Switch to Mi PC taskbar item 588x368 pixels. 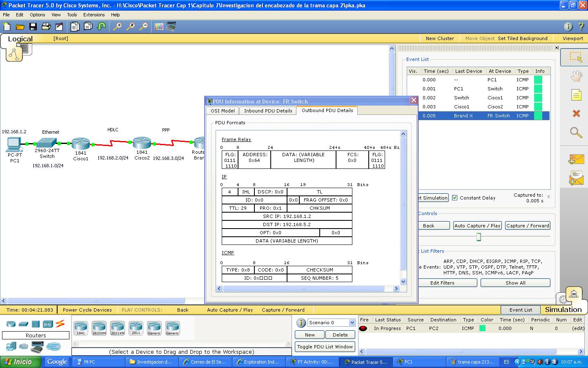98,362
